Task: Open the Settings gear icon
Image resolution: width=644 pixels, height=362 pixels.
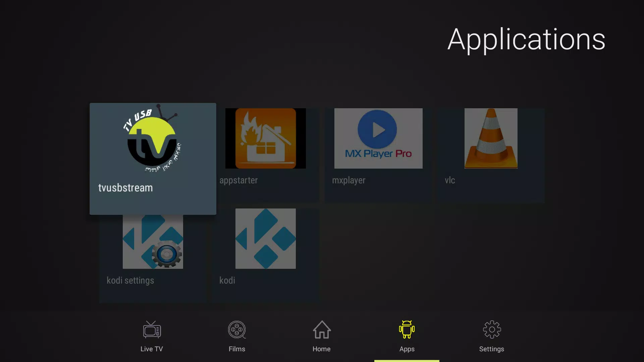Action: 492,330
